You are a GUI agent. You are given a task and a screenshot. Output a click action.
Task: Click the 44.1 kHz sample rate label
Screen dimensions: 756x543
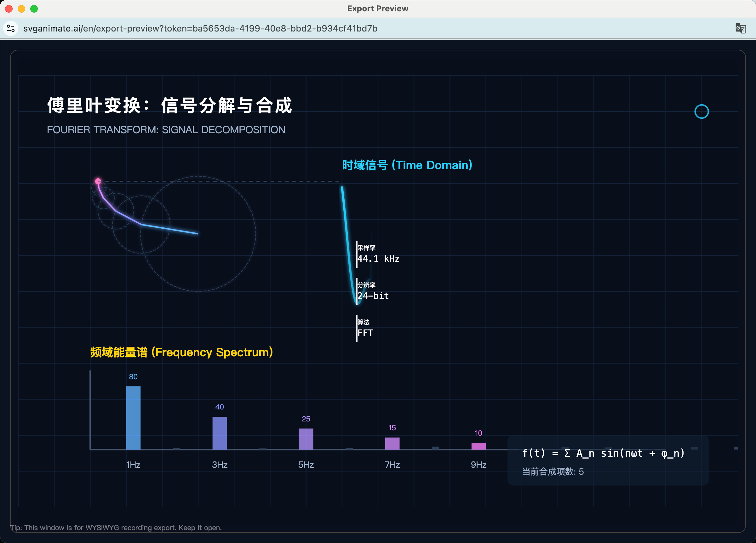pos(378,259)
